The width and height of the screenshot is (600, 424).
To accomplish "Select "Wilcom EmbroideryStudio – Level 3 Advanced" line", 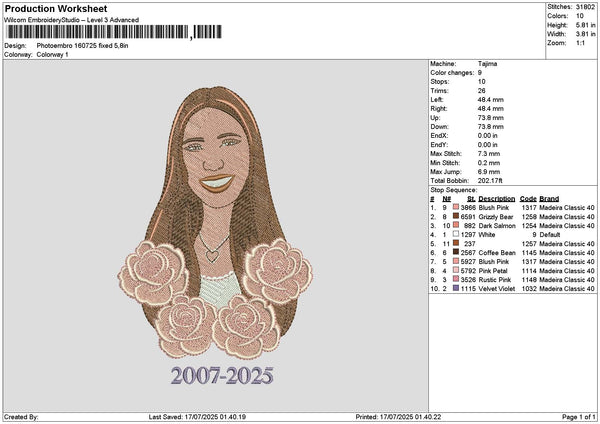I will click(72, 20).
